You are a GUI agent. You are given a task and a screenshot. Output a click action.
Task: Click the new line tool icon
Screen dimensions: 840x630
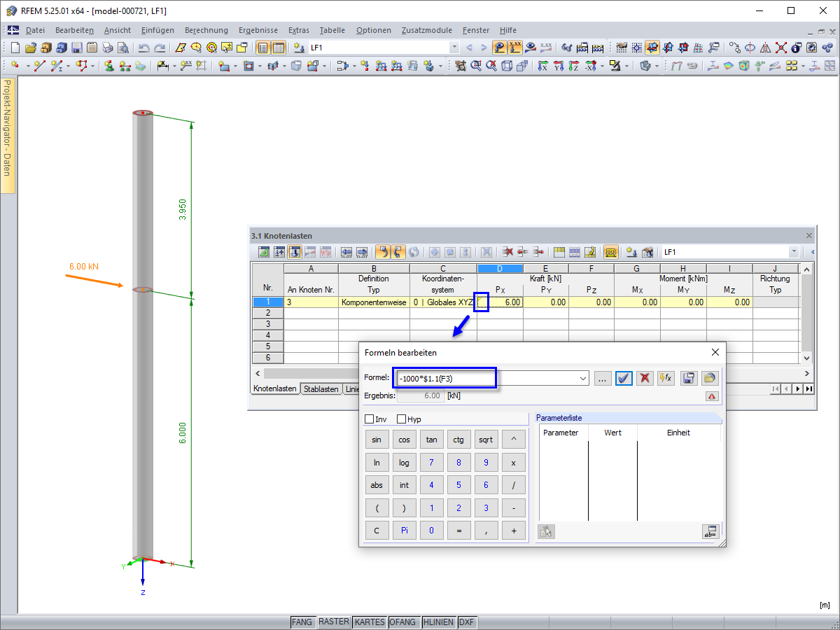pos(39,66)
